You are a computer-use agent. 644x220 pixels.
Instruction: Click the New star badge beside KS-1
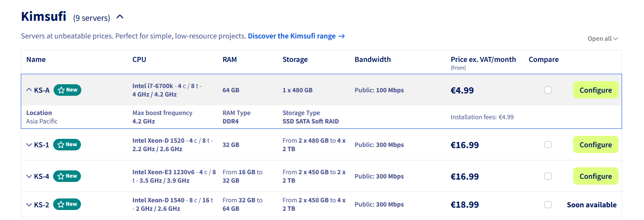(67, 145)
